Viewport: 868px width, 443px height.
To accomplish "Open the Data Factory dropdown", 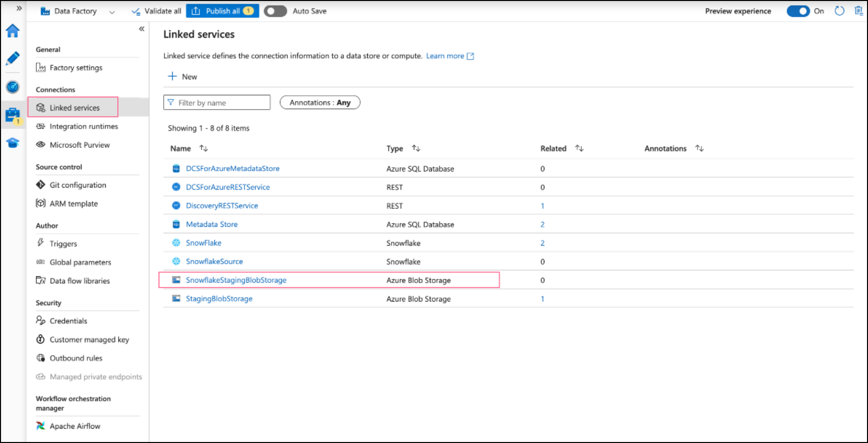I will [112, 12].
